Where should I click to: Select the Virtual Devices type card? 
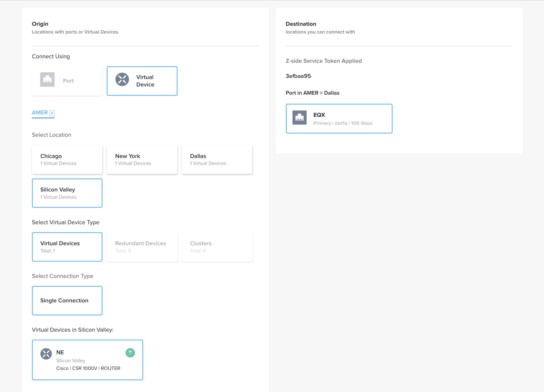pyautogui.click(x=67, y=247)
